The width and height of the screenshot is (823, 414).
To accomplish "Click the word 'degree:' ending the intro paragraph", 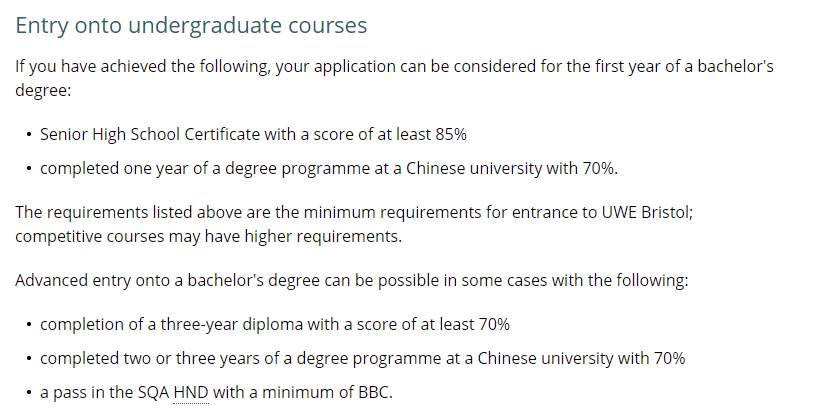I will click(43, 90).
